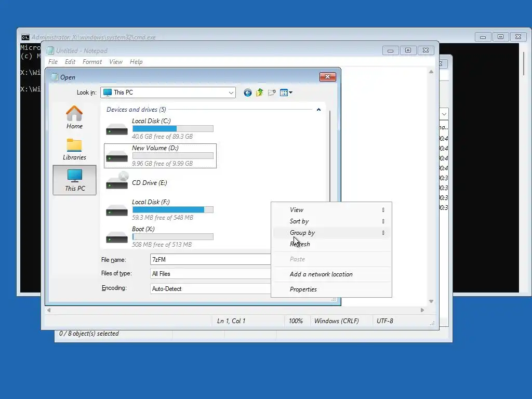Maximize the cmd.exe window
This screenshot has height=399, width=532.
click(x=500, y=37)
